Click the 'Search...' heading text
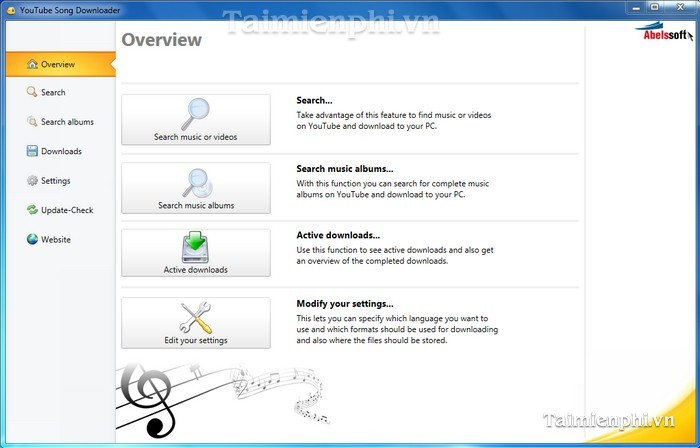700x448 pixels. point(314,100)
